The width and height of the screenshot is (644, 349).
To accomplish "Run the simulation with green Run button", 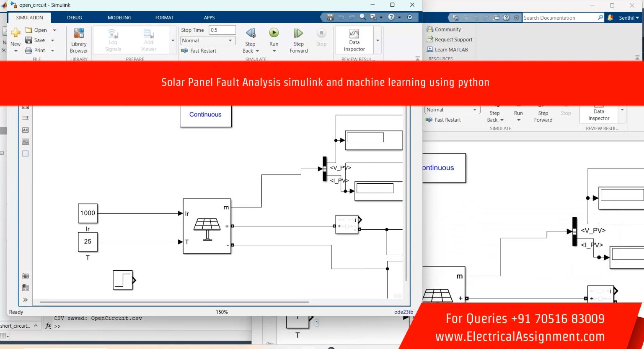I will pos(274,33).
